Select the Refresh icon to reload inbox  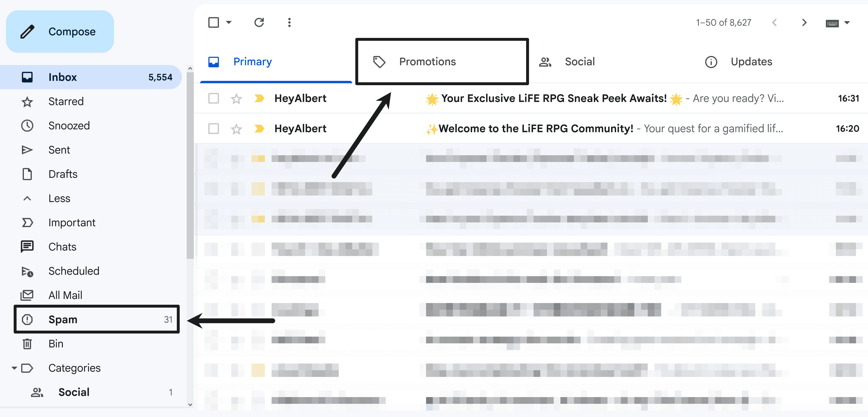point(259,22)
